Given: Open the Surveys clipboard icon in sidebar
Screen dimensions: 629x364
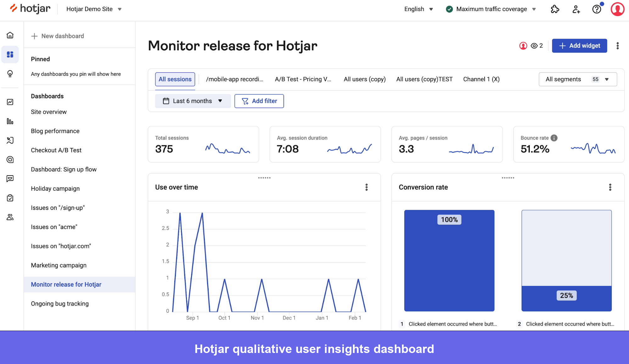Looking at the screenshot, I should [x=10, y=198].
